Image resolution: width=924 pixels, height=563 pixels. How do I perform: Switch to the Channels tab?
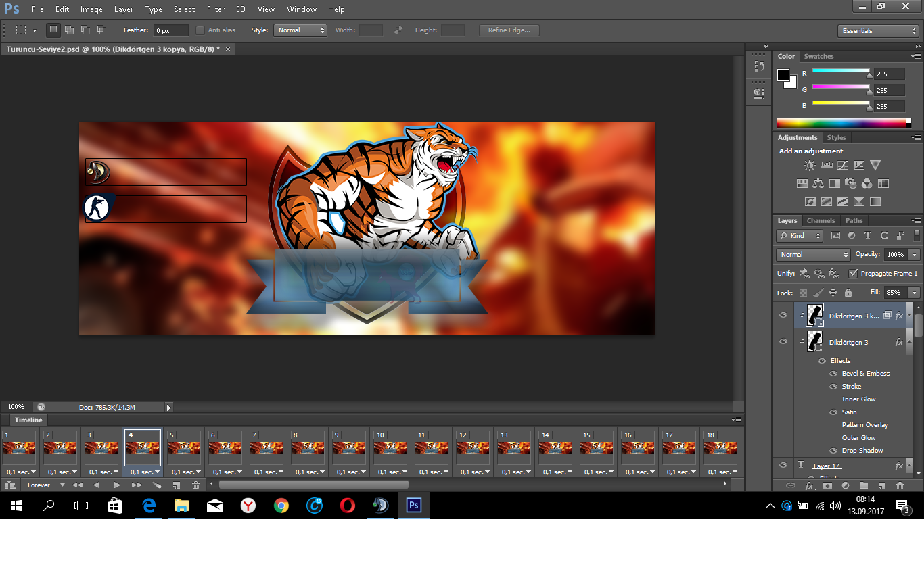(x=821, y=220)
